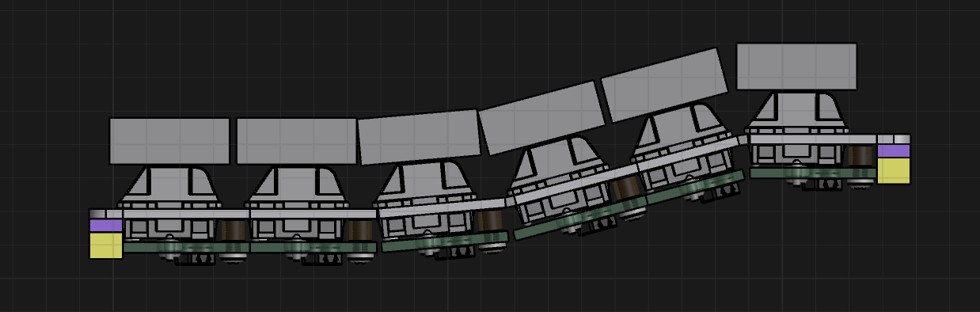Image resolution: width=980 pixels, height=312 pixels.
Task: Click the slightly tilted third keycap
Action: 420,137
